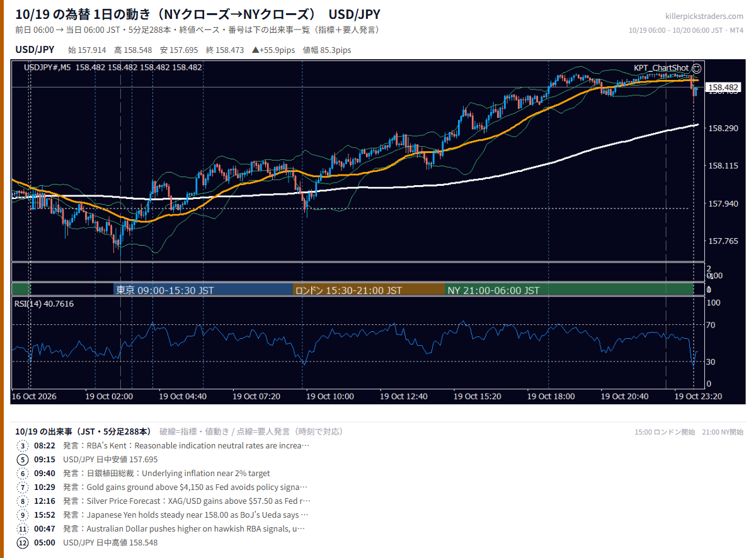Screen dimensions: 756x558
Task: Click the 19 Oct 23:20 time axis label
Action: [699, 397]
